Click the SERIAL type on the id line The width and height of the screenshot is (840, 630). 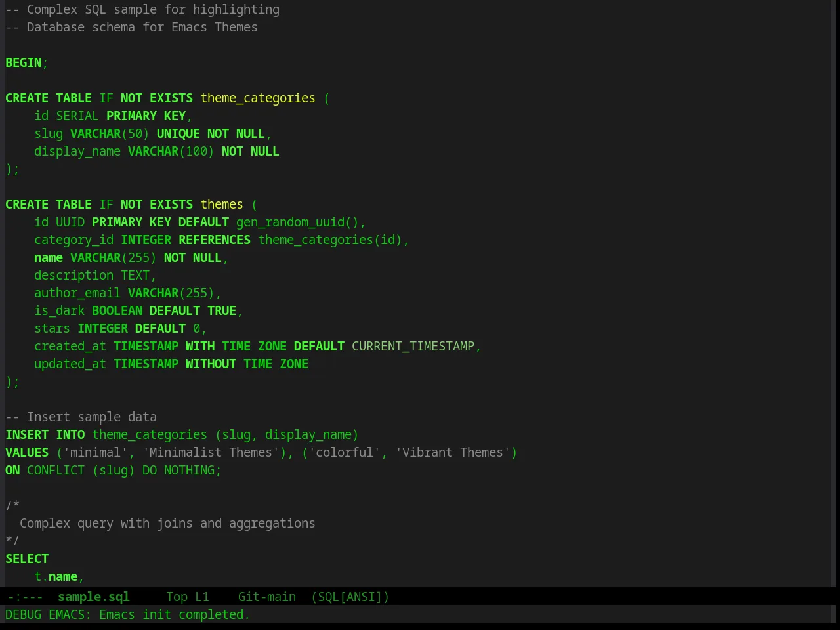[77, 115]
